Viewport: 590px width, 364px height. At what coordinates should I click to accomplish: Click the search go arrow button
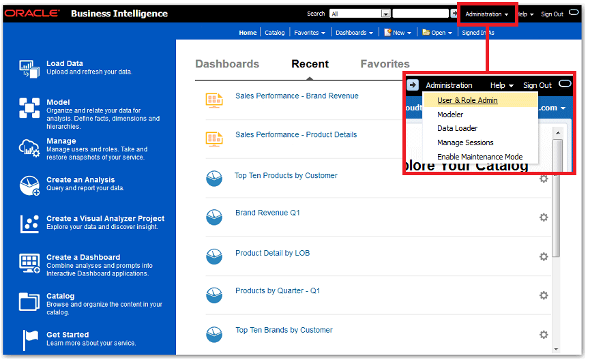click(454, 14)
